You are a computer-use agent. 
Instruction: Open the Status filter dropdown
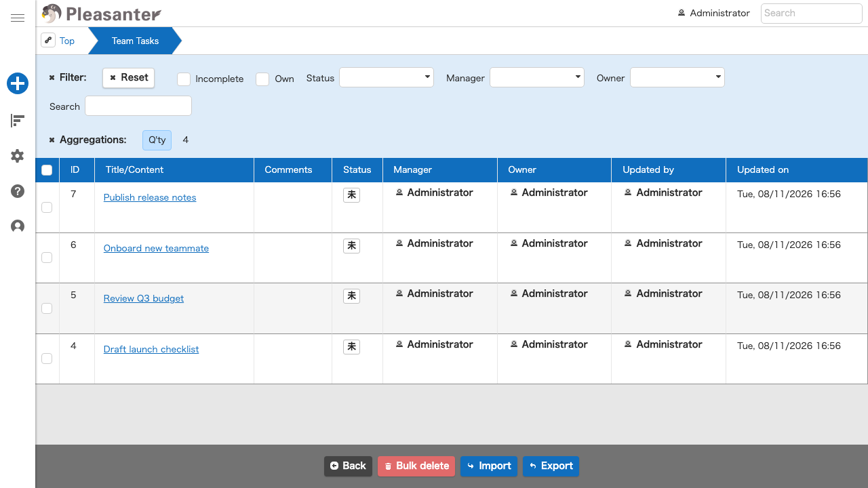coord(387,77)
